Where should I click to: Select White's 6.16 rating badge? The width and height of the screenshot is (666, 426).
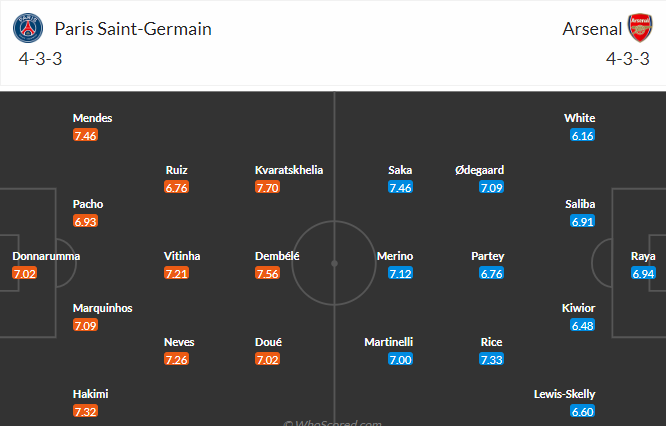click(x=582, y=135)
